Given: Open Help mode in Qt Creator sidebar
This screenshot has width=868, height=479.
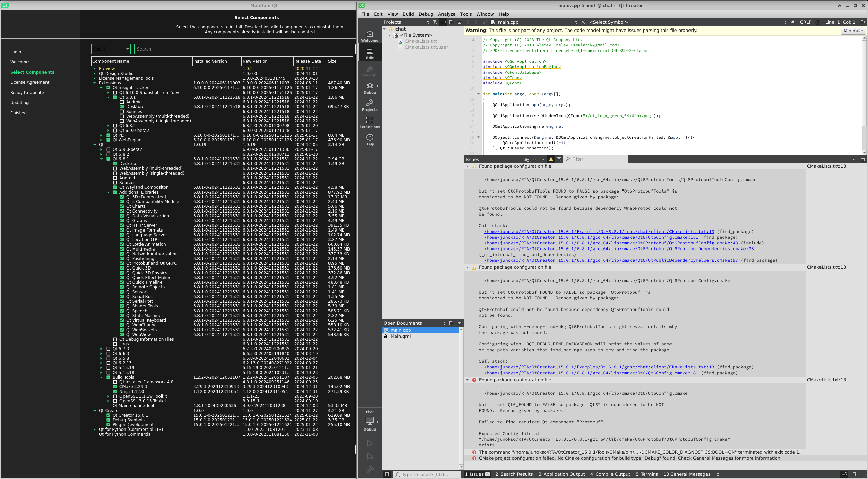Looking at the screenshot, I should coord(370,140).
